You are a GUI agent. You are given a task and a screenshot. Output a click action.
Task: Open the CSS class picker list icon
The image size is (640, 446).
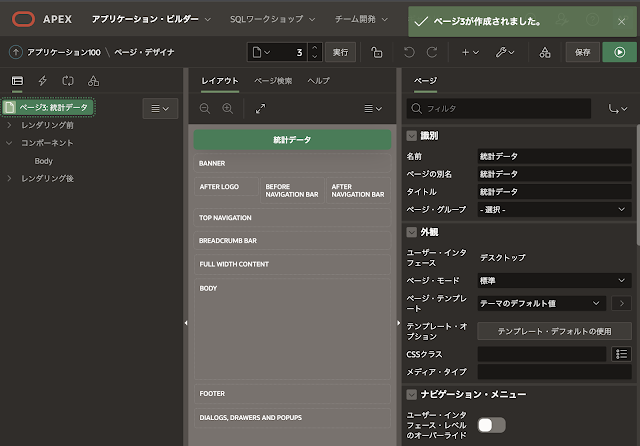pos(621,354)
